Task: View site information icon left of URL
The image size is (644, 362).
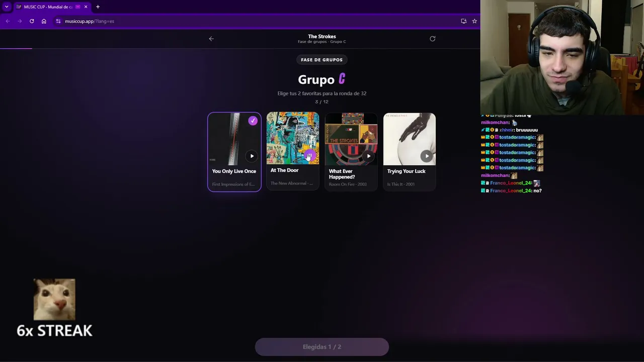Action: 58,21
